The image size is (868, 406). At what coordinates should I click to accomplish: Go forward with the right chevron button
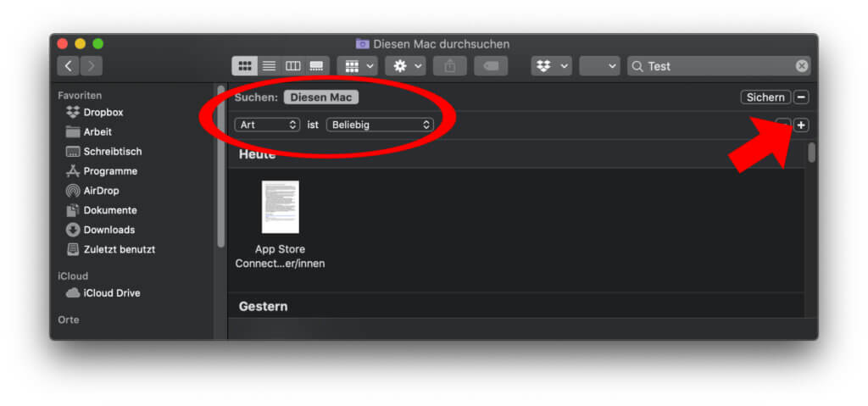click(x=92, y=66)
